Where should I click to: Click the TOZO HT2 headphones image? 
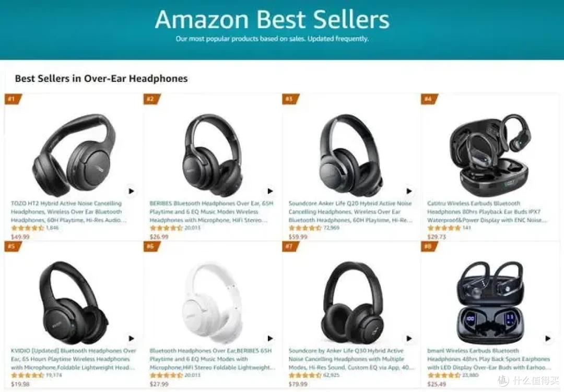tap(75, 155)
